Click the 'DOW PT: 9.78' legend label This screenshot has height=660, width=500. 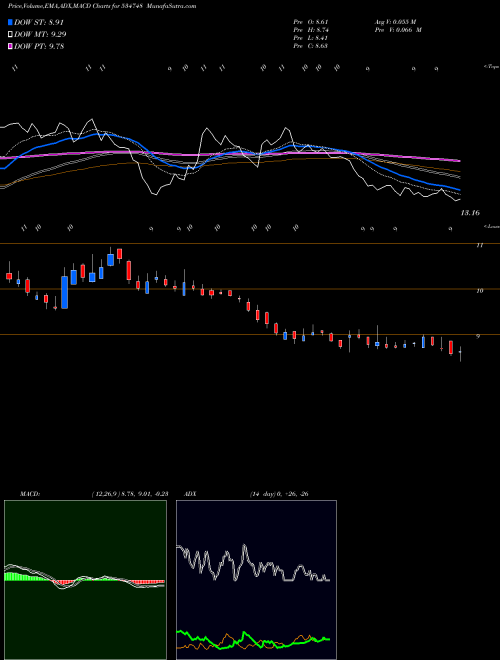(x=39, y=47)
